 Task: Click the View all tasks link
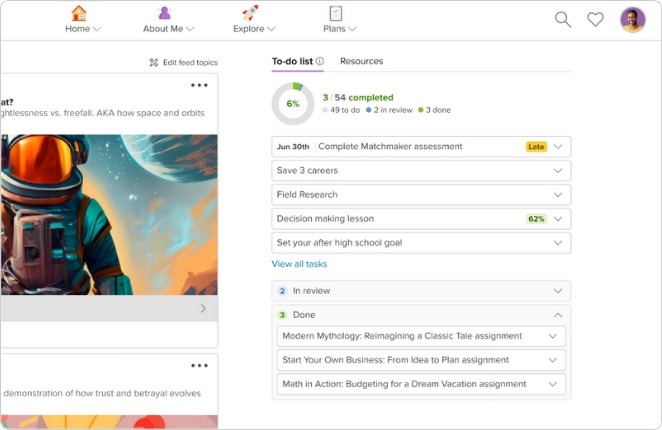click(x=299, y=264)
